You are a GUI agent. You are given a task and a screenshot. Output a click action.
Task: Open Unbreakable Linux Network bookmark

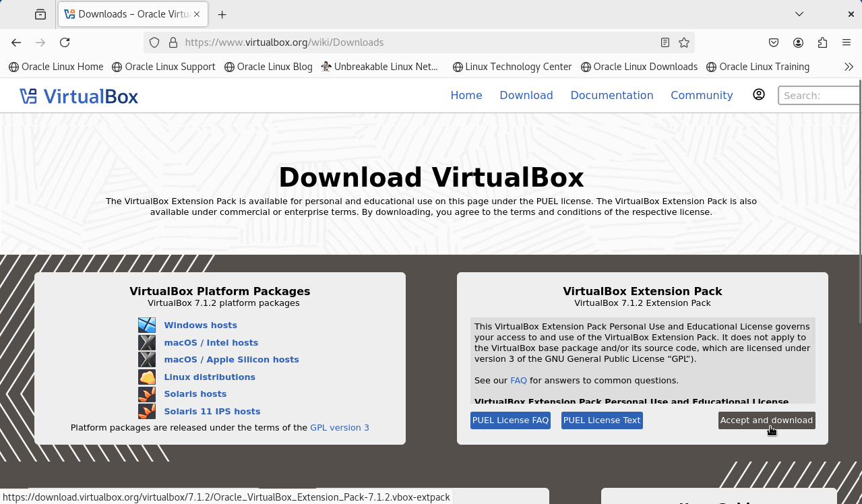point(379,67)
